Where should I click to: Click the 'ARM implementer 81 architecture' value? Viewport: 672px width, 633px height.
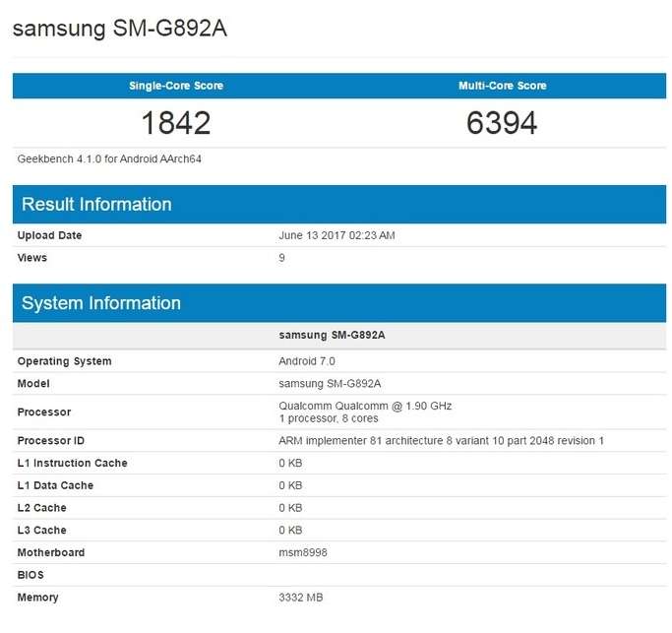[x=441, y=441]
